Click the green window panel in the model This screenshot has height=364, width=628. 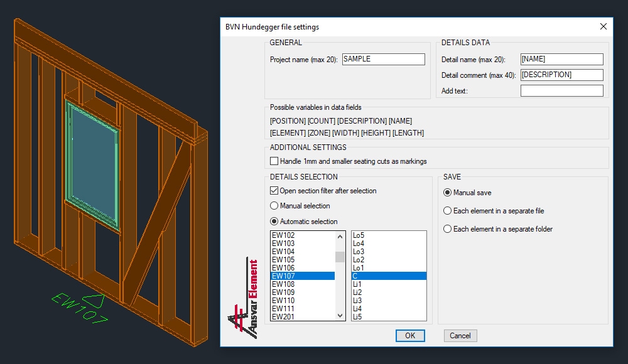92,167
